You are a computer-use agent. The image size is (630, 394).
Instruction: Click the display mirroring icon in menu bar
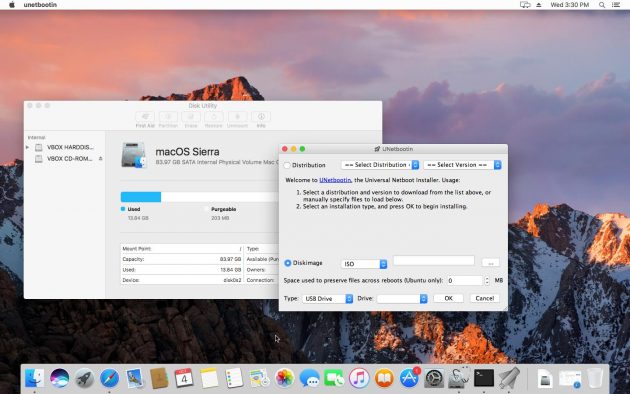click(x=525, y=5)
